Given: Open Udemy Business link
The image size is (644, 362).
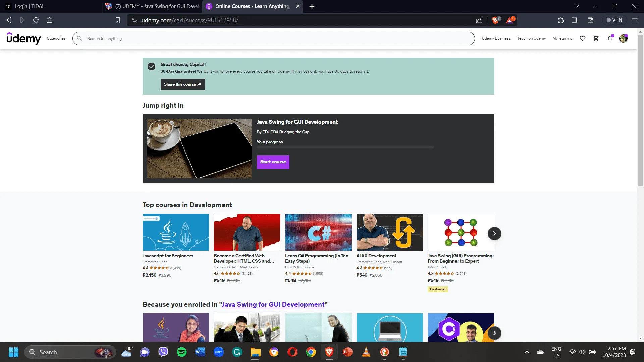Looking at the screenshot, I should point(496,38).
